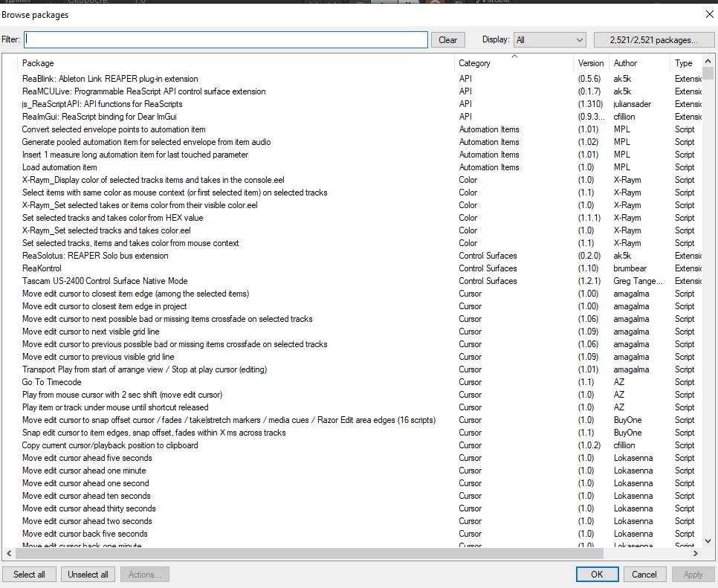Select ReaMCULive control surface extension row

click(143, 91)
